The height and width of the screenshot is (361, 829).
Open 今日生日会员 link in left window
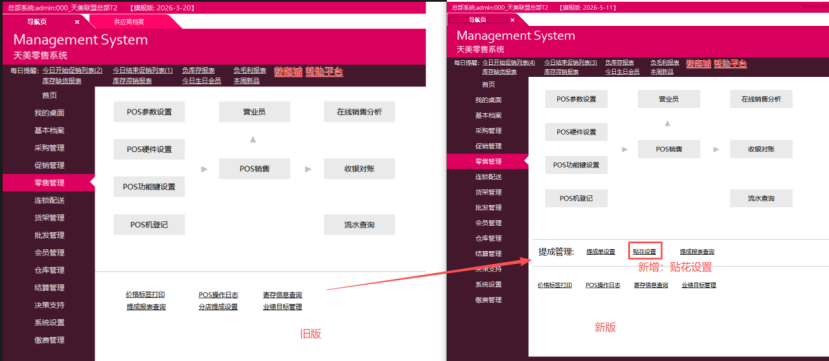coord(201,81)
